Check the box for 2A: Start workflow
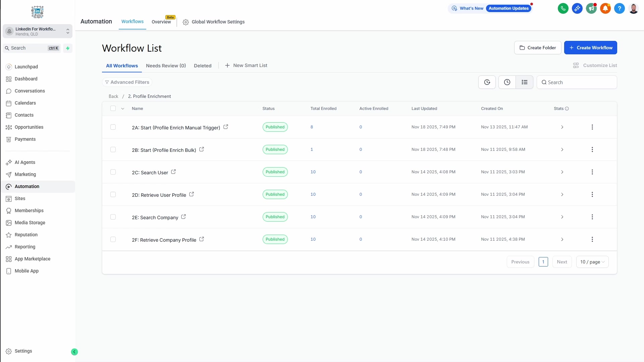The height and width of the screenshot is (362, 644). click(113, 127)
